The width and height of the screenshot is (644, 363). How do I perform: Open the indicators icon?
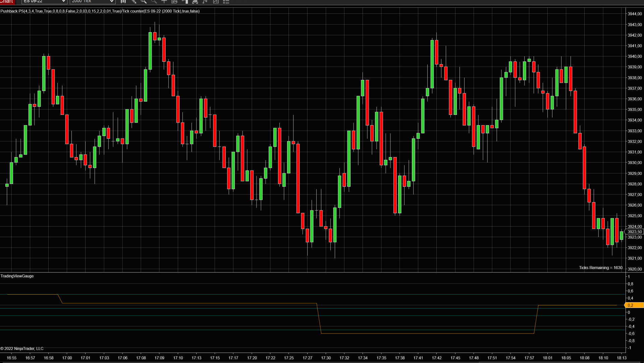click(195, 2)
